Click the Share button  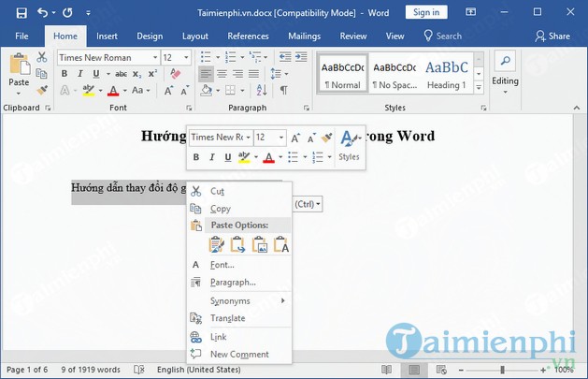pos(552,36)
